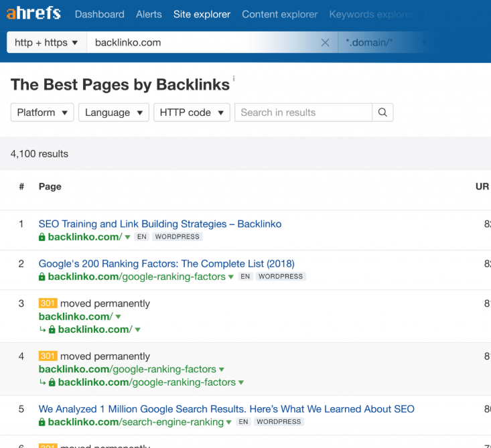Open the HTTP code filter dropdown

pyautogui.click(x=192, y=113)
